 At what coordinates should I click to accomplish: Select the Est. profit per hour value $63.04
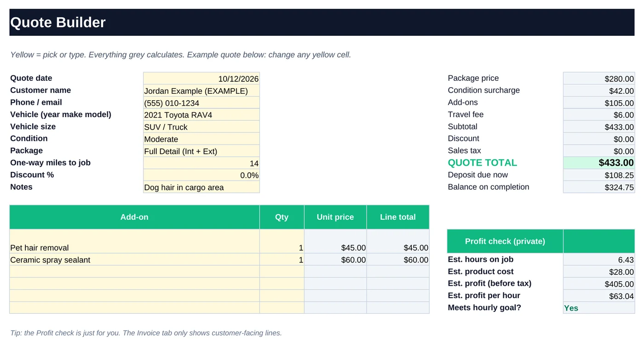(599, 296)
